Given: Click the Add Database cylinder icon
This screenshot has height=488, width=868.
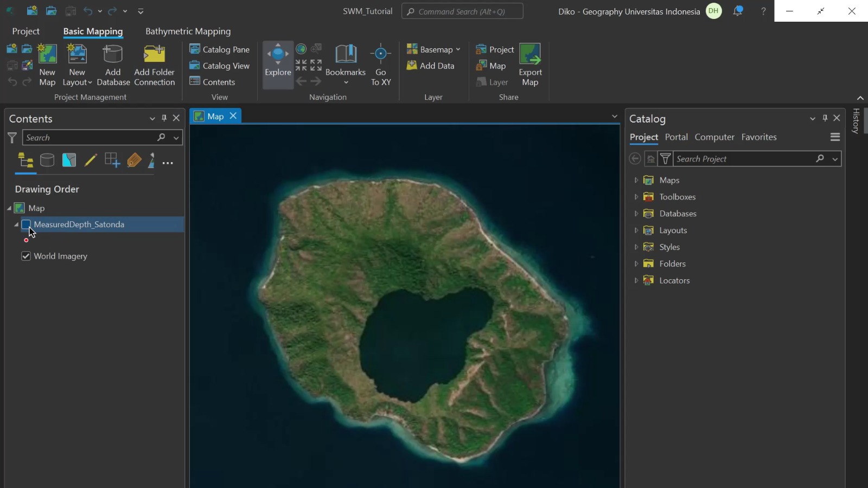Looking at the screenshot, I should coord(113,54).
